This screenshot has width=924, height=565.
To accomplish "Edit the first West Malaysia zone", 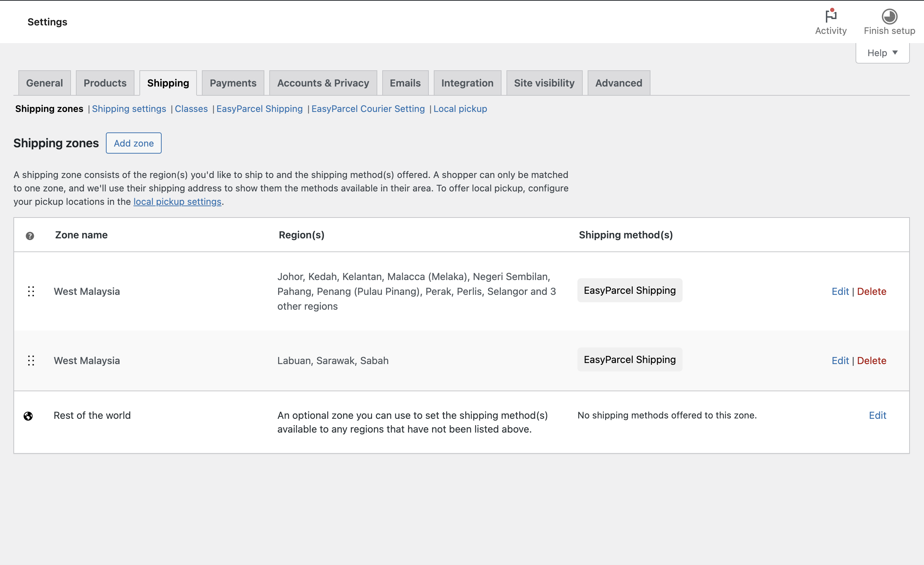I will click(x=840, y=291).
